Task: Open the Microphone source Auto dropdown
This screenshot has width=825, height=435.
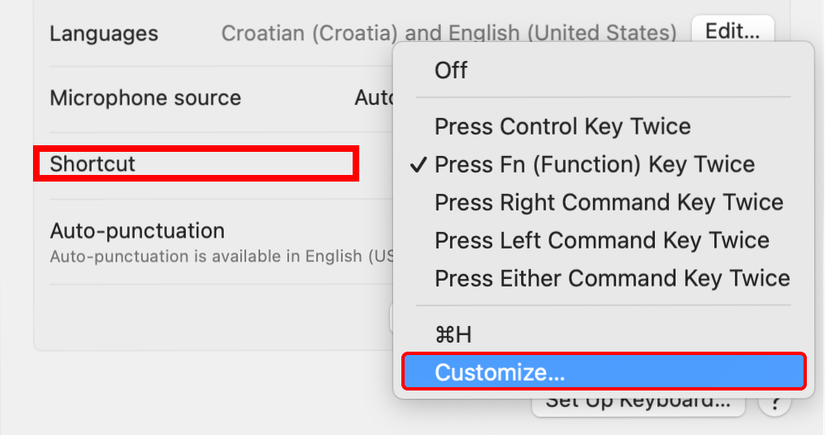Action: pos(372,98)
